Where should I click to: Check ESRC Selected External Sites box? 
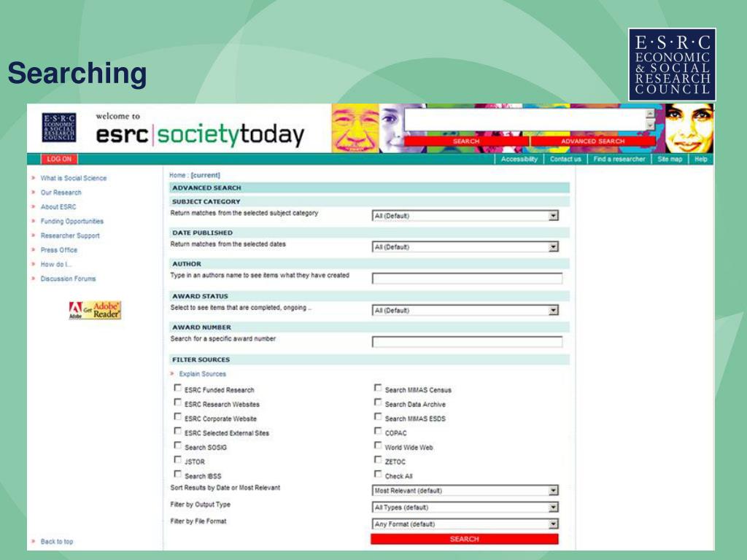178,431
